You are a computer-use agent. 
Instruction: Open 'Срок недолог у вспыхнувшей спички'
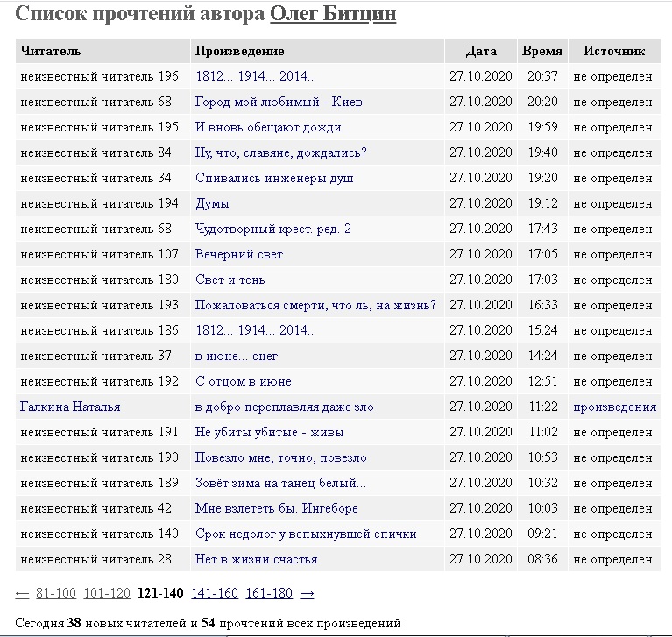coord(306,534)
